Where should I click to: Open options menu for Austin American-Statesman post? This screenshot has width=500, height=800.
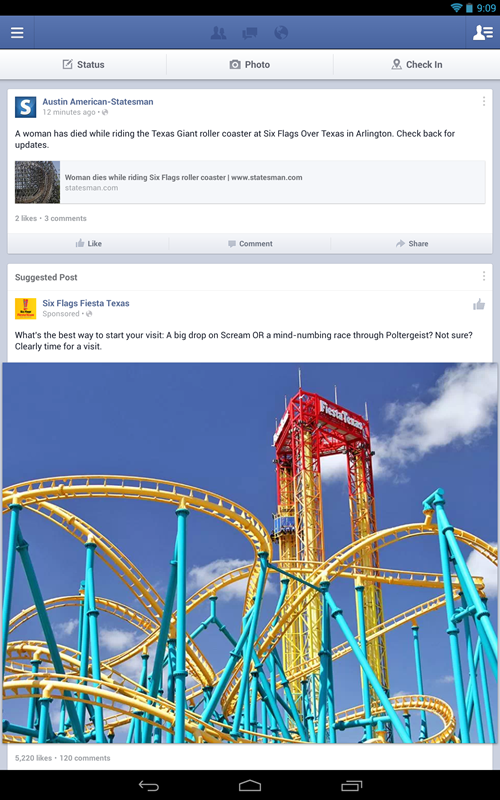point(483,102)
